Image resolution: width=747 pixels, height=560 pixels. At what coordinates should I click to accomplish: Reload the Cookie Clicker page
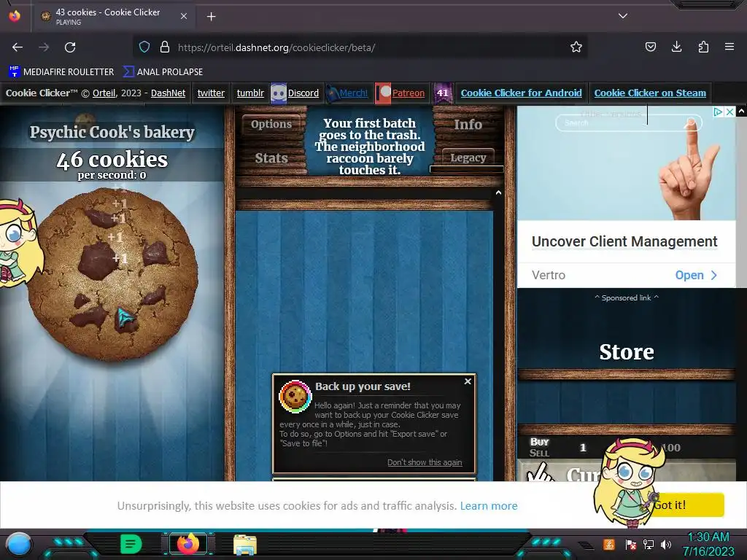coord(70,47)
